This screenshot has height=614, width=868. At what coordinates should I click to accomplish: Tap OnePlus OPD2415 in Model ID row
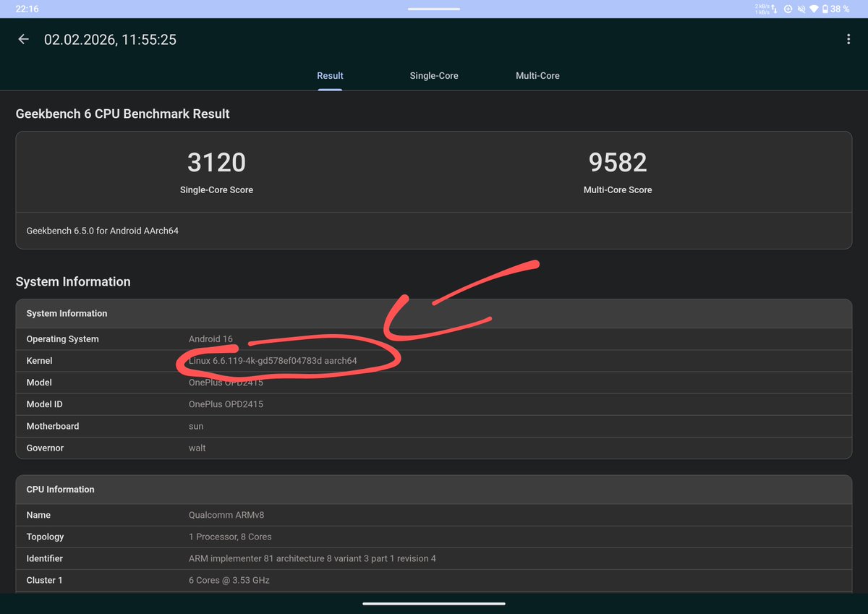(x=226, y=404)
